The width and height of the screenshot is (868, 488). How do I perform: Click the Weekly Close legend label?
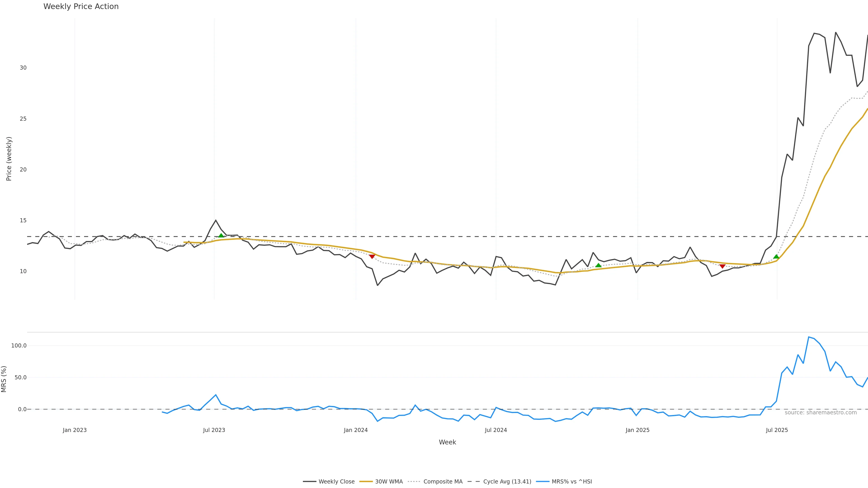coord(336,482)
